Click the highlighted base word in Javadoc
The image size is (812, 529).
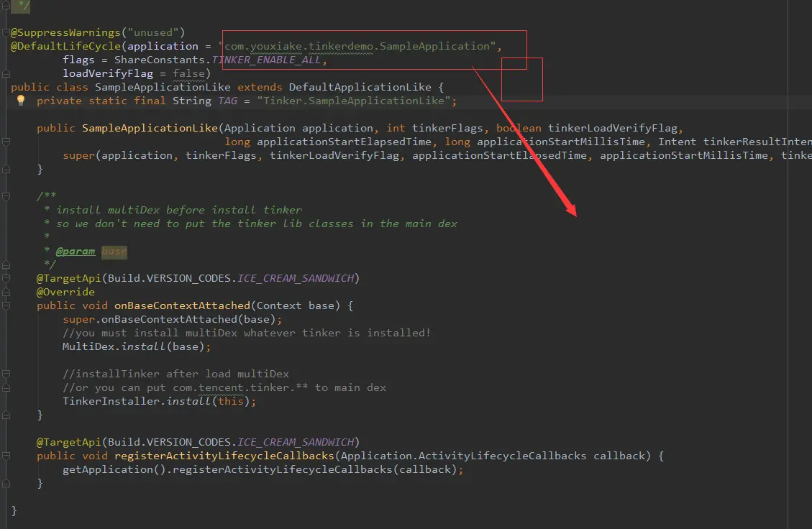[114, 251]
